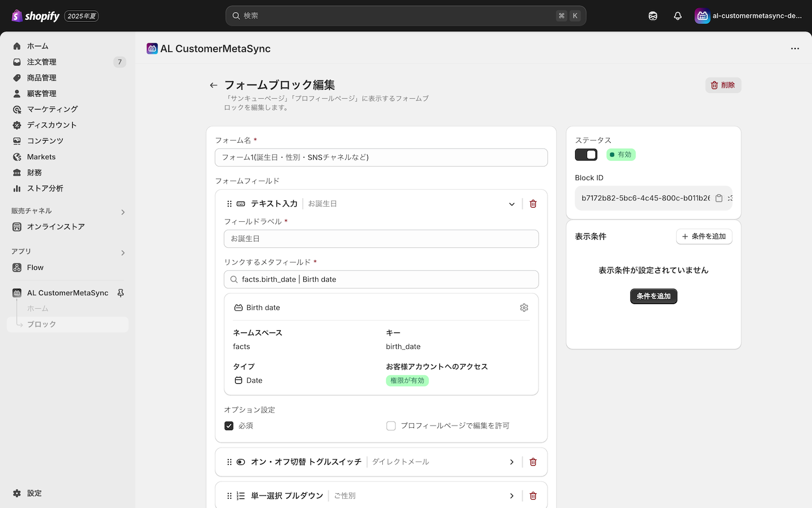Focus the top search bar
The width and height of the screenshot is (812, 508).
(x=405, y=16)
